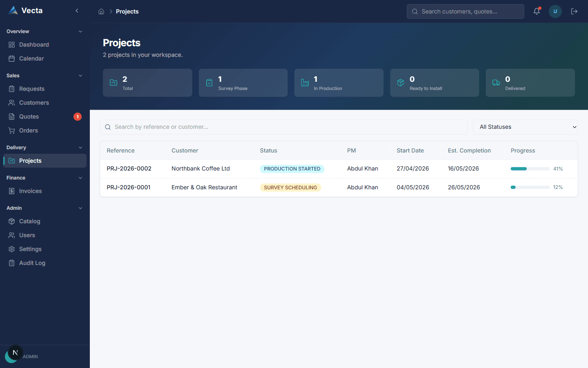Click the Survey Phase clipboard-check icon

(209, 83)
